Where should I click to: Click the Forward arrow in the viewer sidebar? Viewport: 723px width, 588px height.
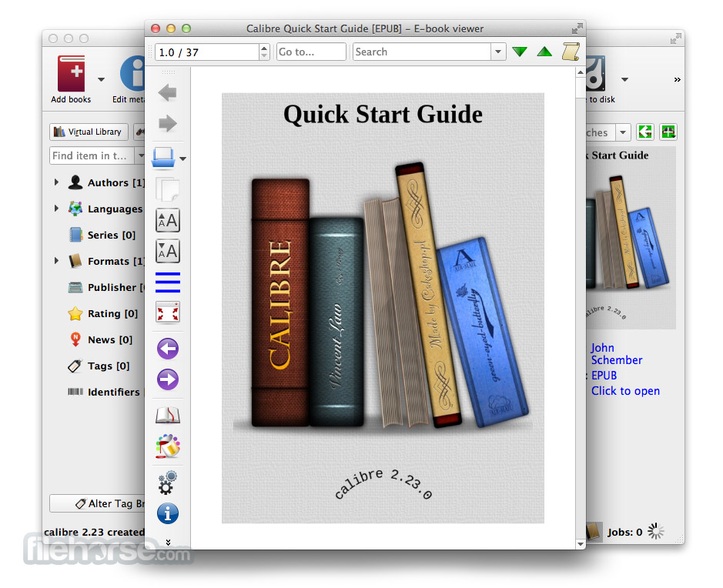pyautogui.click(x=167, y=123)
